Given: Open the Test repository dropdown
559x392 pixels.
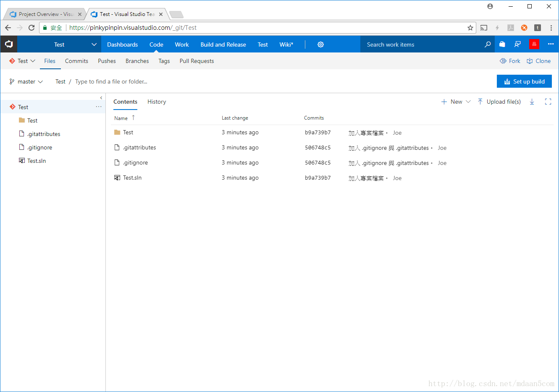Looking at the screenshot, I should (22, 61).
